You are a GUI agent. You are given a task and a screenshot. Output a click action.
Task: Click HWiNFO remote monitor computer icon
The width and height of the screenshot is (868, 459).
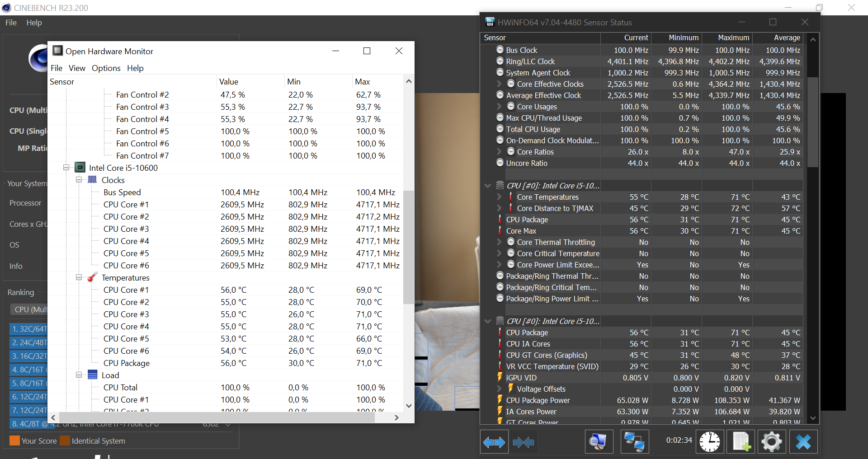point(598,441)
